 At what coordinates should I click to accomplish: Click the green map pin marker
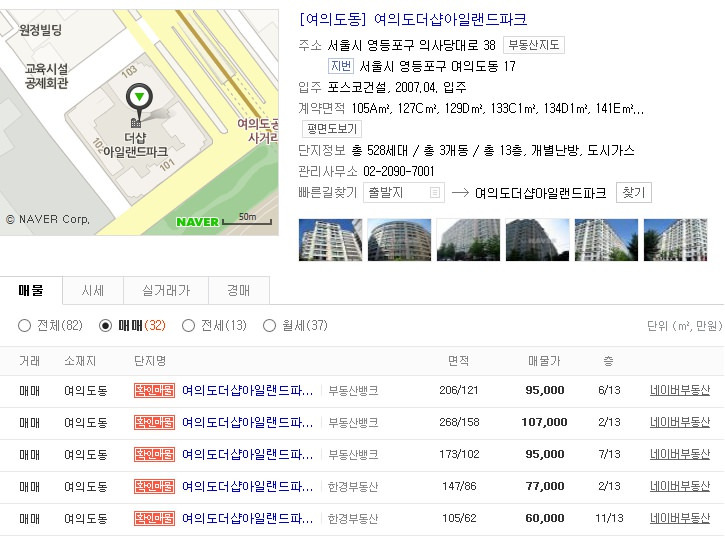(139, 101)
